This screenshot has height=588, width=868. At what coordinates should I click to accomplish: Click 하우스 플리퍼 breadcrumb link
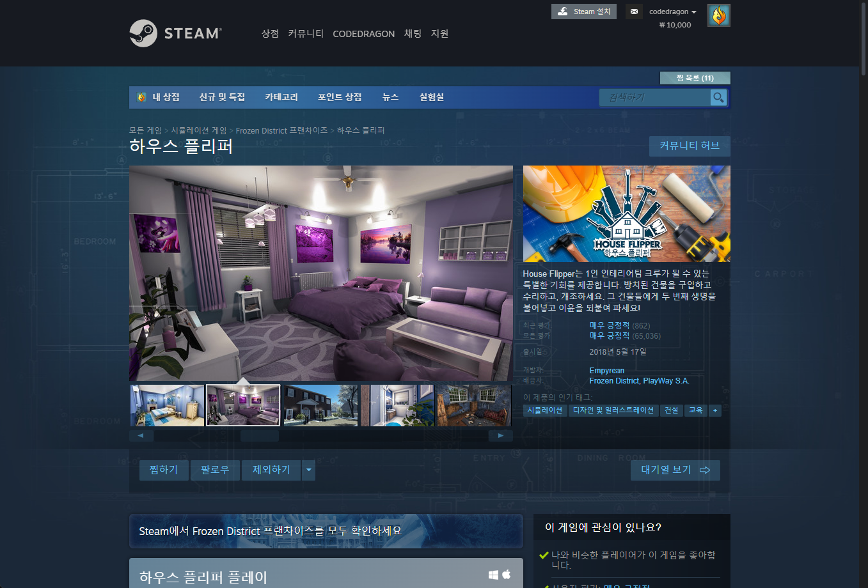pos(361,130)
